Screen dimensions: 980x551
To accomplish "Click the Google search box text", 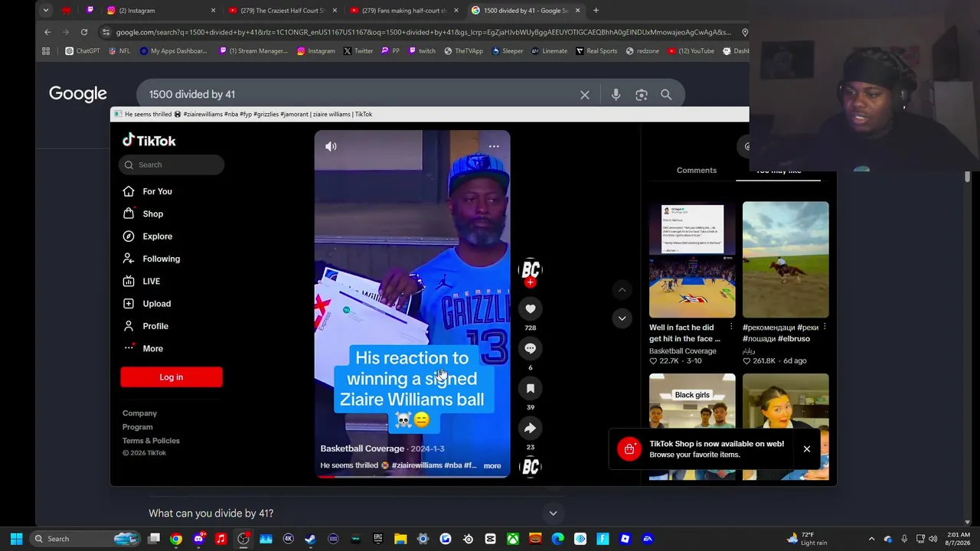I will point(192,94).
